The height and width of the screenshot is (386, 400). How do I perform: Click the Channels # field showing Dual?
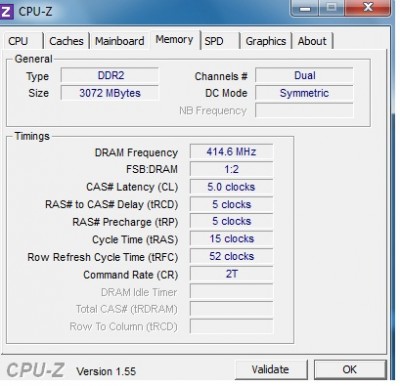pos(304,75)
